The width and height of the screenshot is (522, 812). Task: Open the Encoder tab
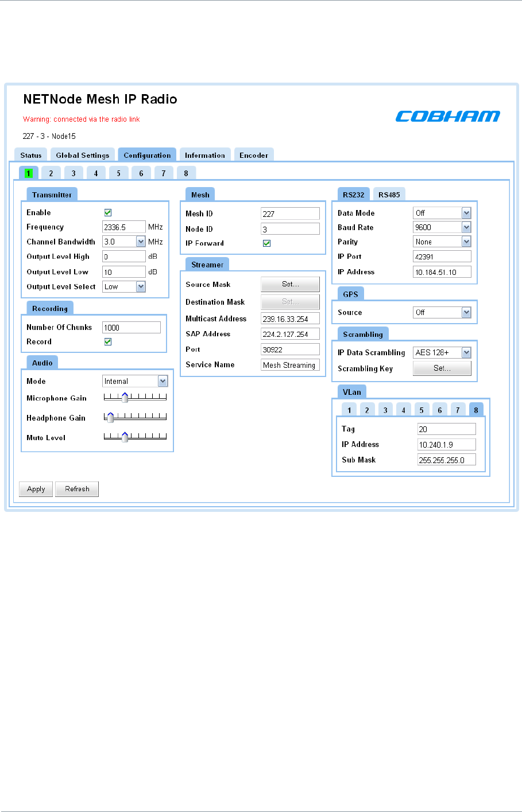pos(254,156)
